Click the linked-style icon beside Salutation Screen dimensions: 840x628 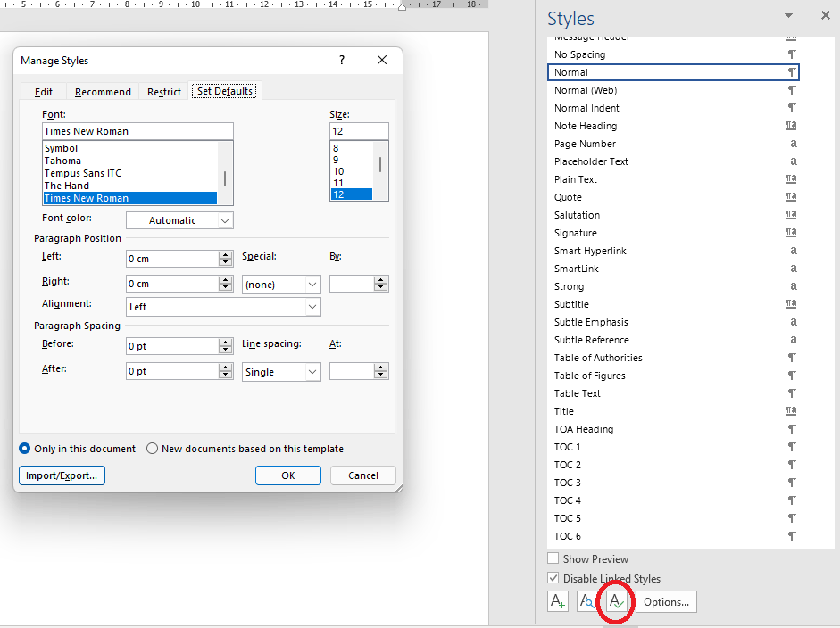coord(791,215)
